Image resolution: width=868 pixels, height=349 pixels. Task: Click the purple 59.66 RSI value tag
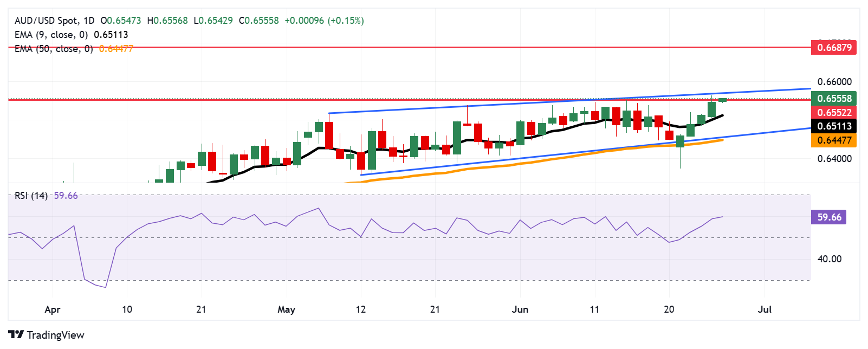pyautogui.click(x=828, y=217)
